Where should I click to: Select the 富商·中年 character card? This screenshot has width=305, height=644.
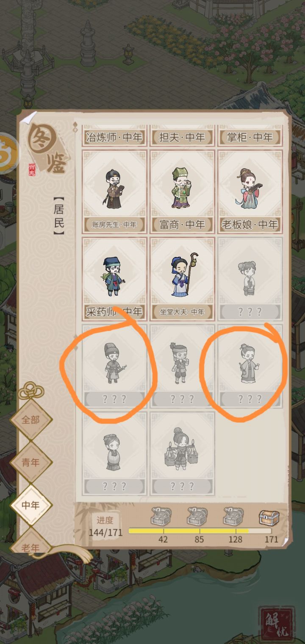point(182,191)
